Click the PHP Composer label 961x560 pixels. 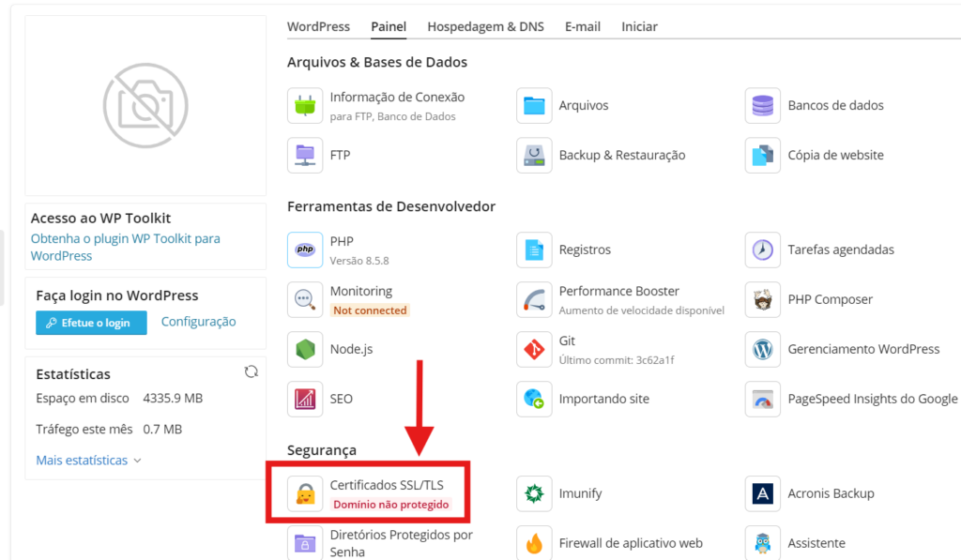tap(830, 299)
